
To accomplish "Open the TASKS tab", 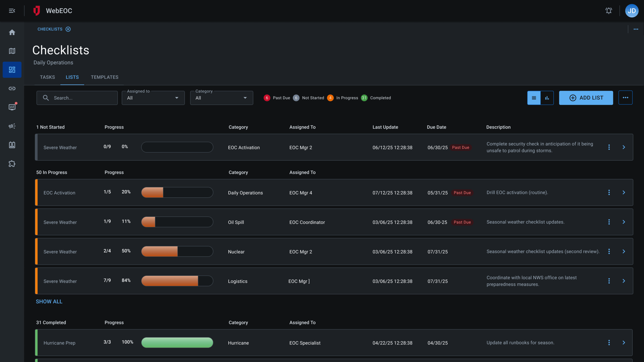I will point(47,77).
